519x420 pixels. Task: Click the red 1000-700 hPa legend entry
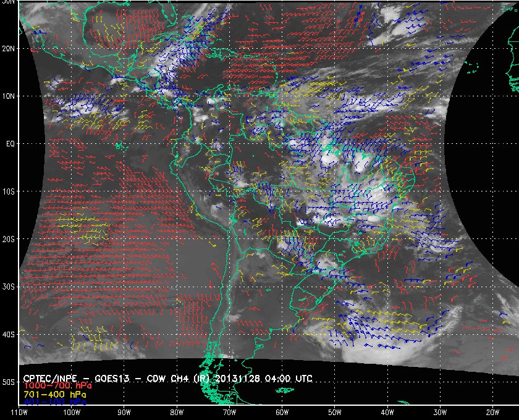[57, 386]
